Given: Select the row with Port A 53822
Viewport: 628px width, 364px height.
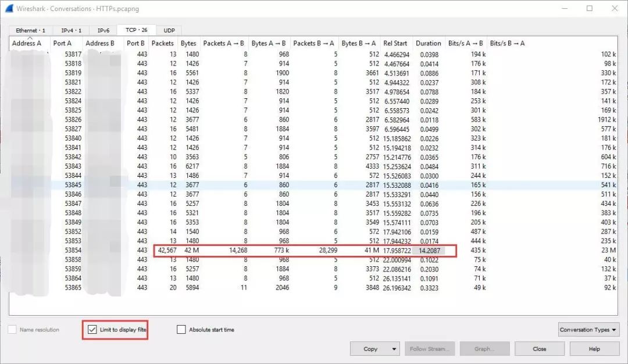Looking at the screenshot, I should [x=313, y=92].
